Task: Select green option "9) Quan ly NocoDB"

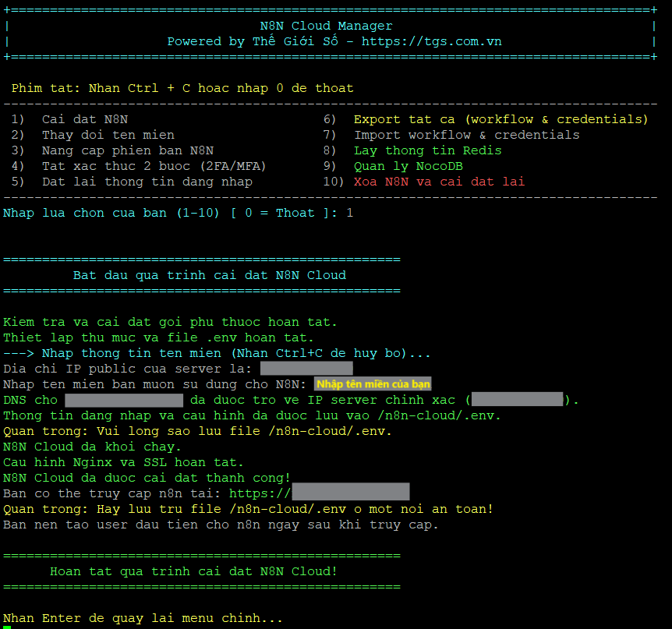Action: [393, 166]
